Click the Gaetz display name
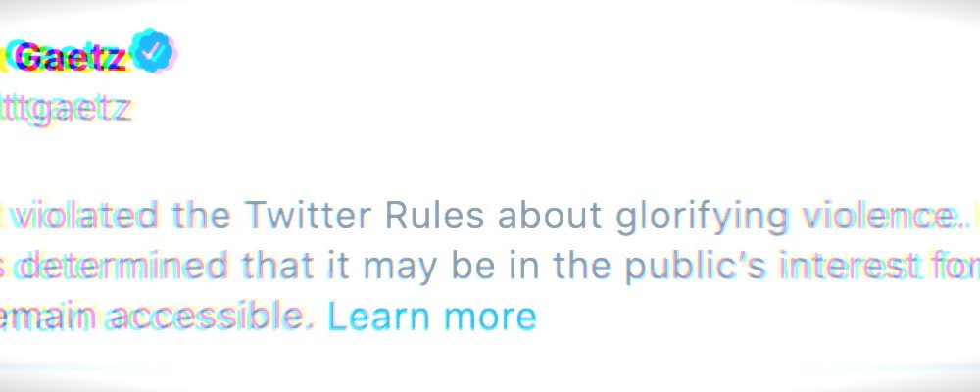The height and width of the screenshot is (392, 980). (72, 60)
